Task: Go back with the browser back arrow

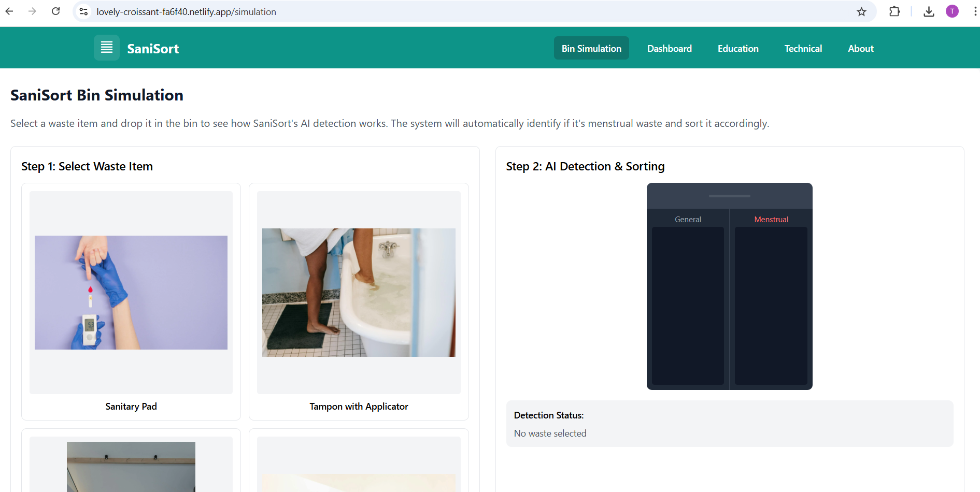Action: (x=9, y=11)
